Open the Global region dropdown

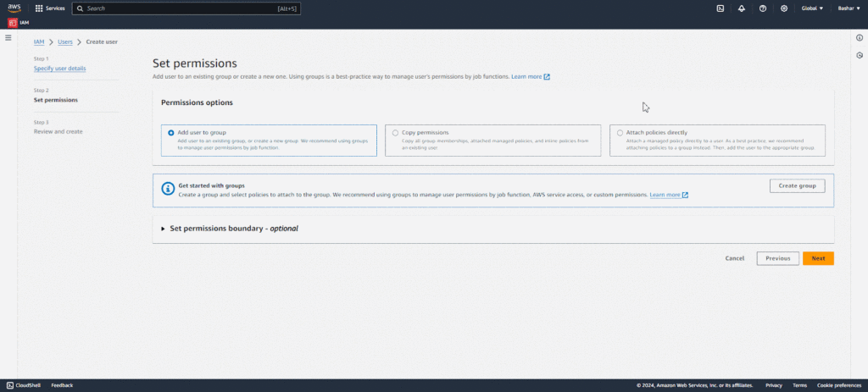(x=812, y=8)
